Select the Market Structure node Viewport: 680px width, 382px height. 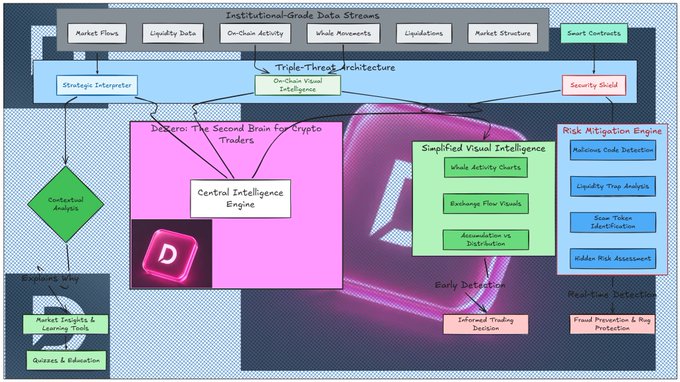[503, 33]
